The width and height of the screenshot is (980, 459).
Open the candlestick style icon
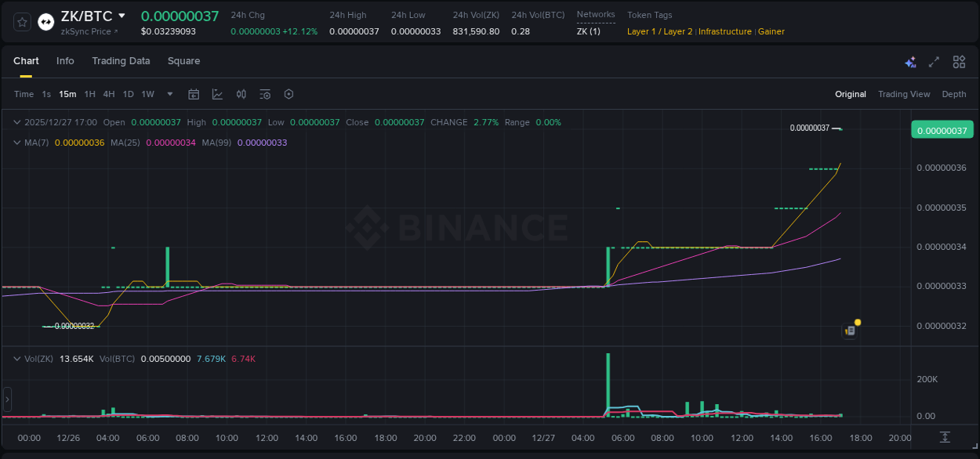tap(241, 93)
